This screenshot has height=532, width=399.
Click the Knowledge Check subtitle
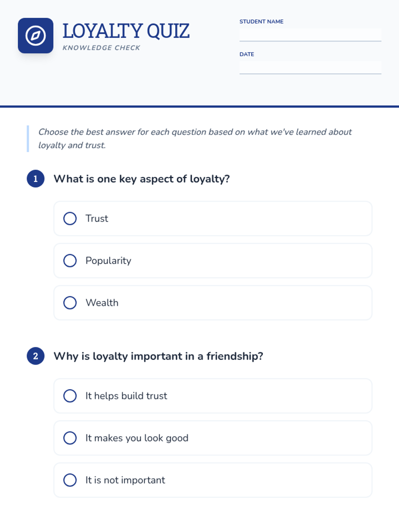click(101, 48)
